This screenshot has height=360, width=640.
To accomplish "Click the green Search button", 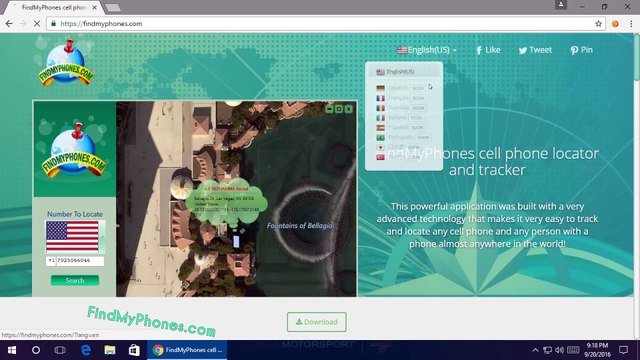I will click(x=75, y=280).
